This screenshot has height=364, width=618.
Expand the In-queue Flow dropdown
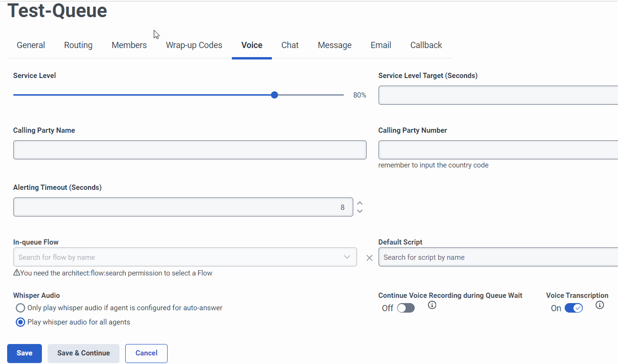[x=347, y=257]
